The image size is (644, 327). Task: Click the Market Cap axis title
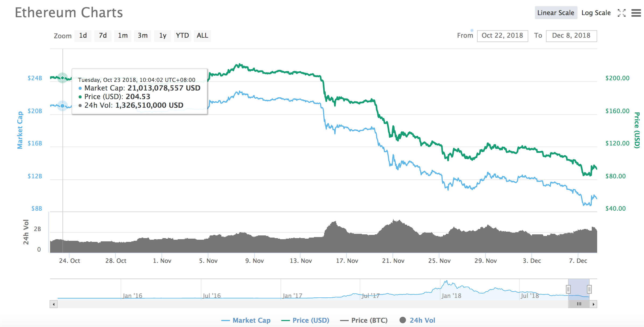(20, 130)
